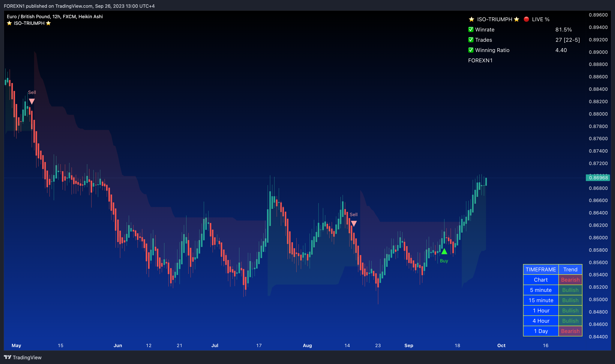
Task: Select the Euro / British Pound chart title
Action: [x=55, y=16]
